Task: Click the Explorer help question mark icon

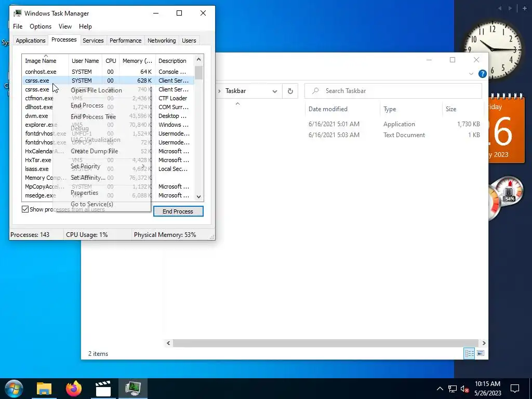Action: click(482, 74)
